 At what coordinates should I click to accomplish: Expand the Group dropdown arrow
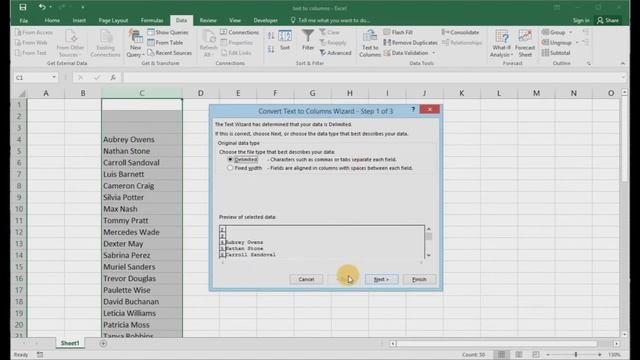click(x=571, y=32)
